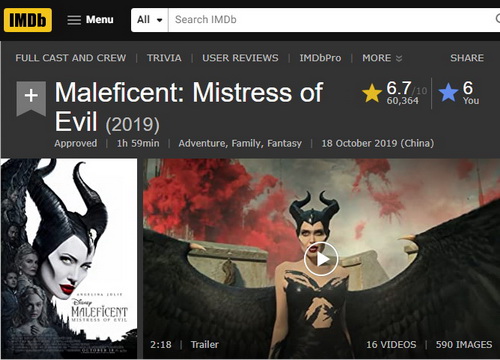Focus the Search IMDb field
Viewport: 500px width, 360px height.
click(330, 20)
